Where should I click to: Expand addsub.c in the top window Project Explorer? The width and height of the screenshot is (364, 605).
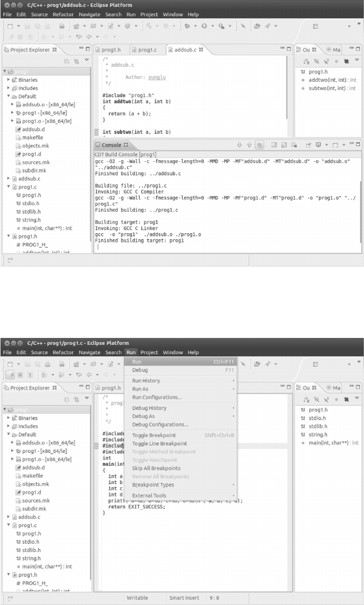pos(8,178)
